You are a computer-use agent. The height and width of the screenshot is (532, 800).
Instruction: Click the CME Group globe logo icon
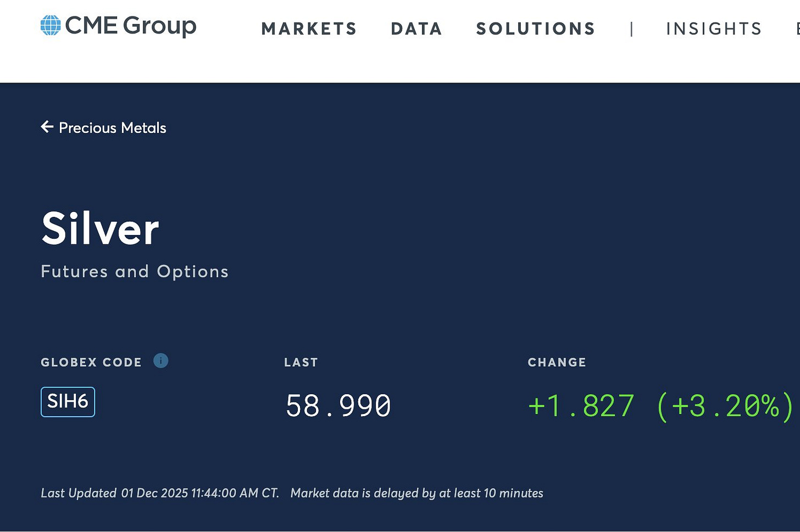51,25
